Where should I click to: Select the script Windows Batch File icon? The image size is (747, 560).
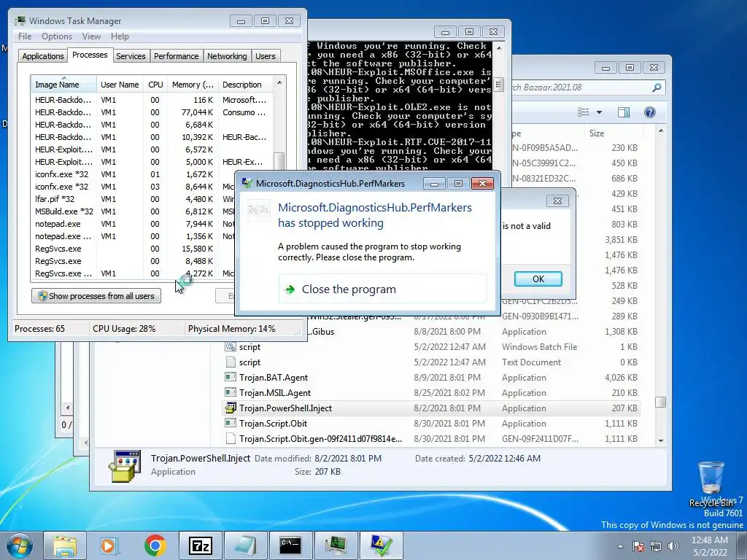(x=231, y=346)
